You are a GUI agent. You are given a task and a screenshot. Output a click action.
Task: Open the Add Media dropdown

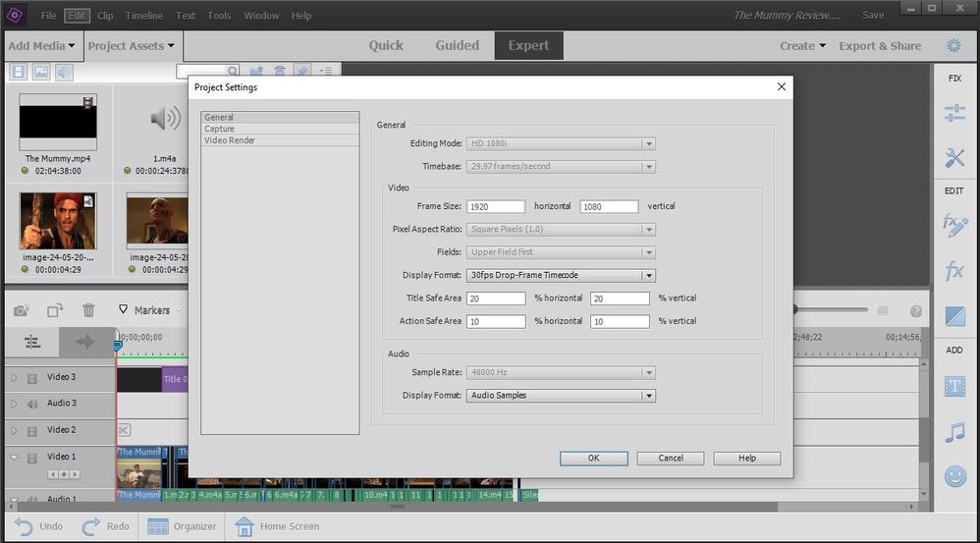pos(41,45)
